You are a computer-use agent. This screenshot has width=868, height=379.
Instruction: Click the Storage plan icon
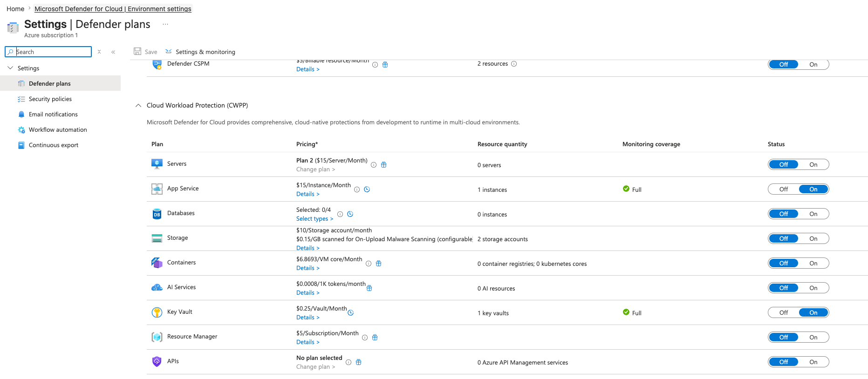(157, 238)
